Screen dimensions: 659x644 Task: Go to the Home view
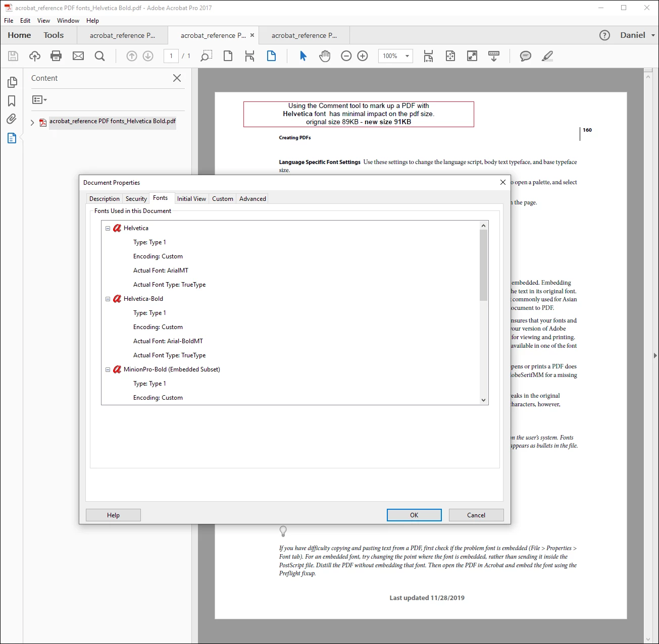19,35
